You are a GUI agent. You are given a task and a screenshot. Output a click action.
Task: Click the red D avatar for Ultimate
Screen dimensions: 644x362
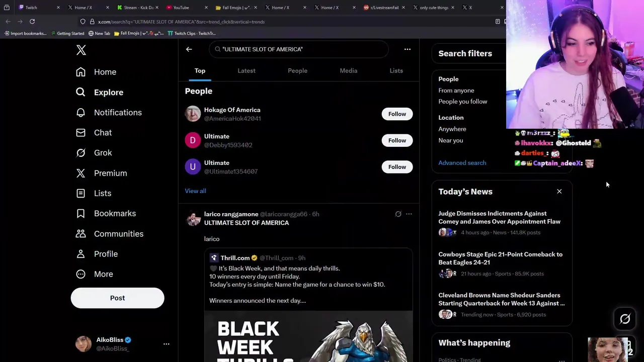pyautogui.click(x=193, y=141)
